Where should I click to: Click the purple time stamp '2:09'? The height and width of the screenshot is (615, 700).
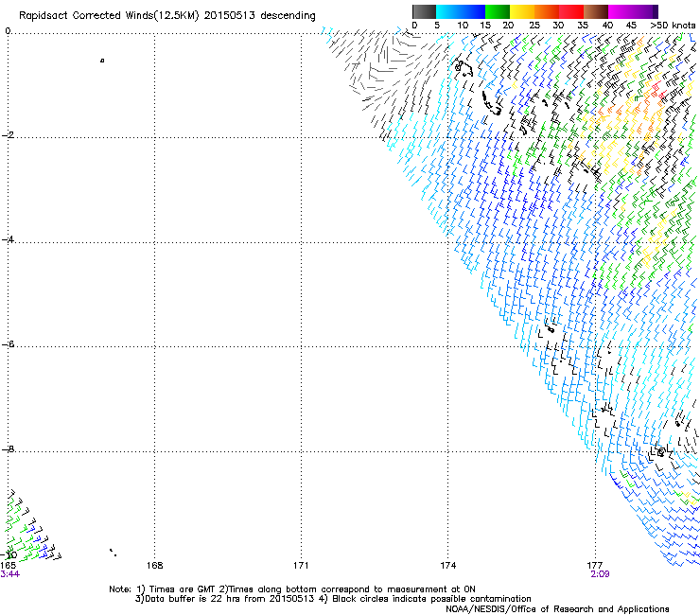click(600, 574)
